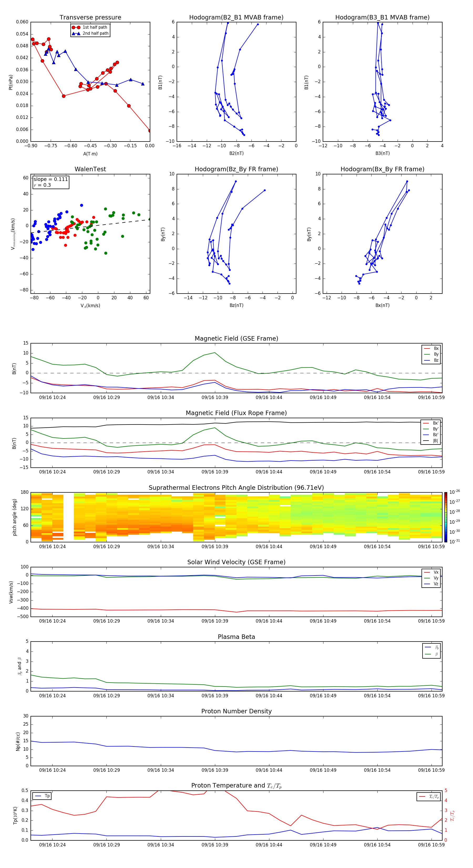473x868 pixels.
Task: Click the 10^-26 color bar tick label
Action: [455, 492]
